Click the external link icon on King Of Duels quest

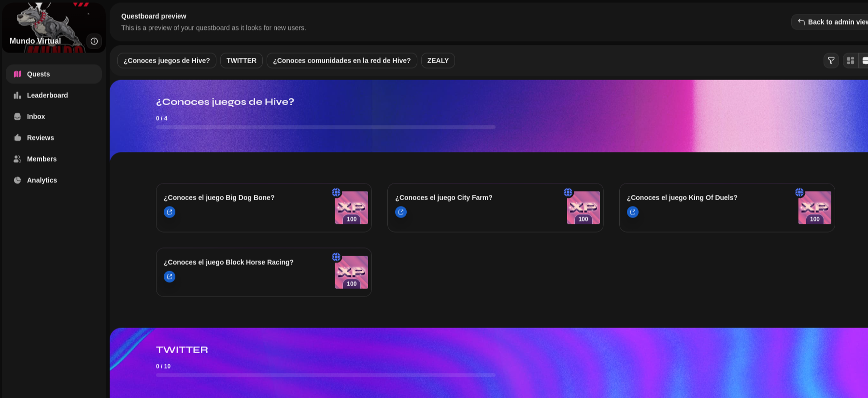click(633, 212)
